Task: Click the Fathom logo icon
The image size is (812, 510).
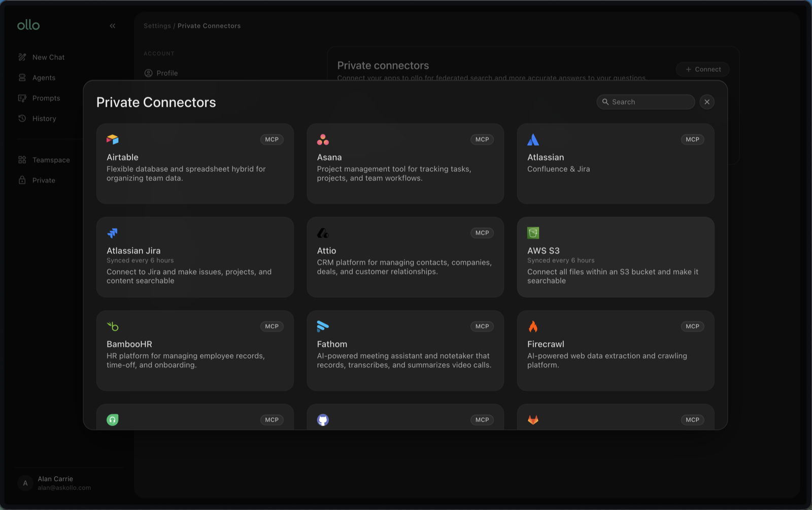Action: coord(323,326)
